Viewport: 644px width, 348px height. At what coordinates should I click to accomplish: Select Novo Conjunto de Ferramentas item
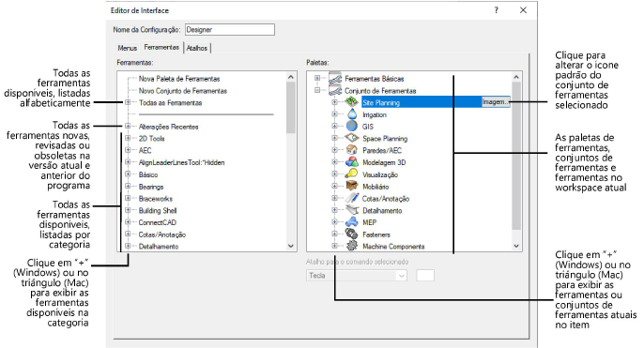[183, 91]
